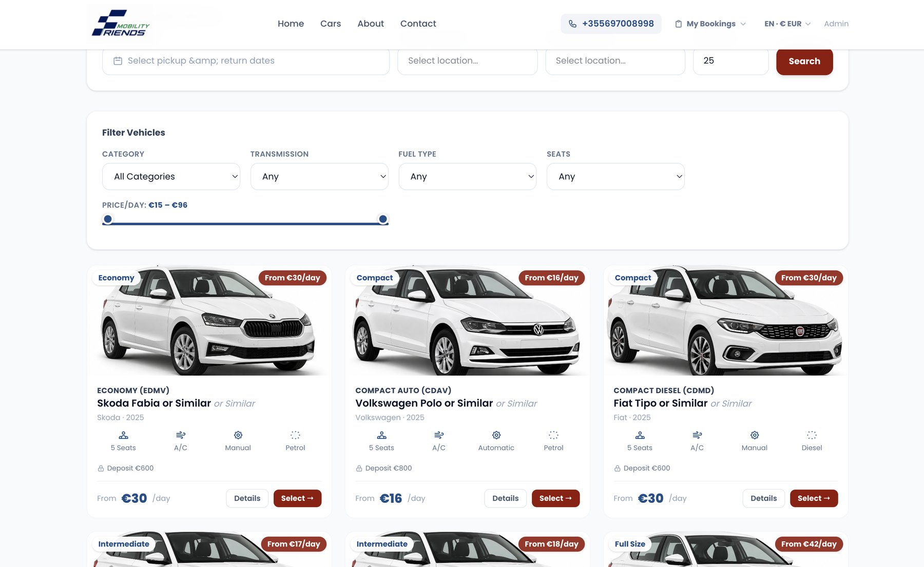
Task: Click the Full Size category badge
Action: (630, 544)
